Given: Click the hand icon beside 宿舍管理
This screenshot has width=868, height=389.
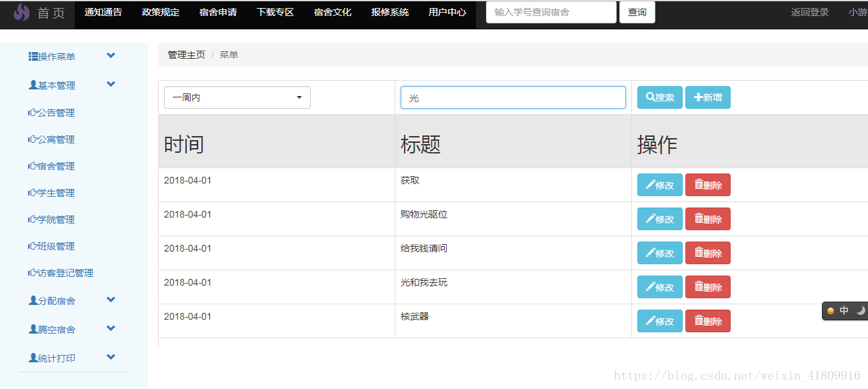Looking at the screenshot, I should [x=33, y=166].
